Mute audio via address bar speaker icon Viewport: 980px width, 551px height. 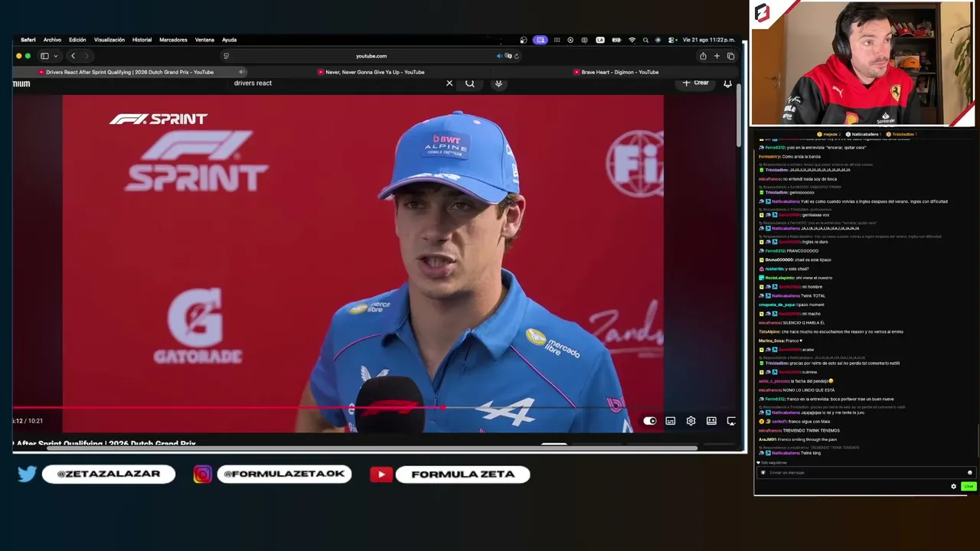coord(499,56)
